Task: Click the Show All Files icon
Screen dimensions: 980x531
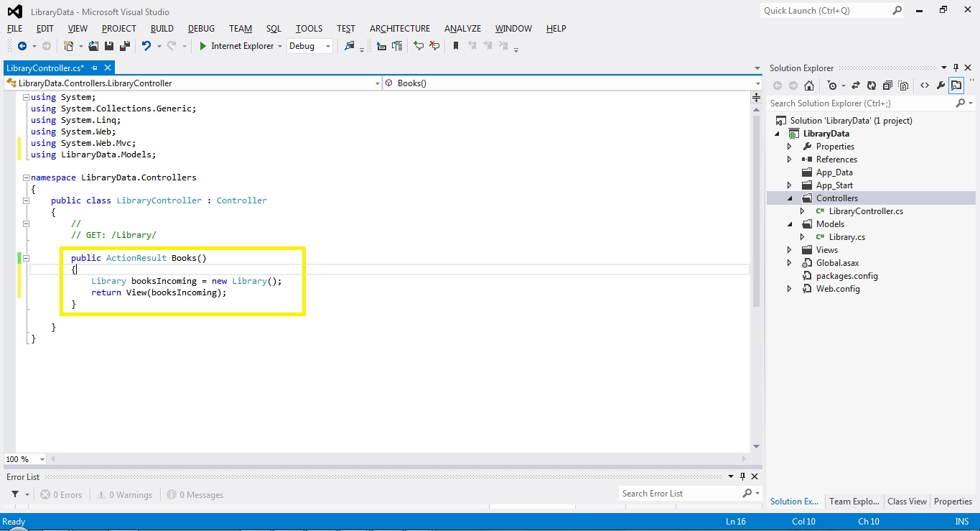Action: (903, 86)
